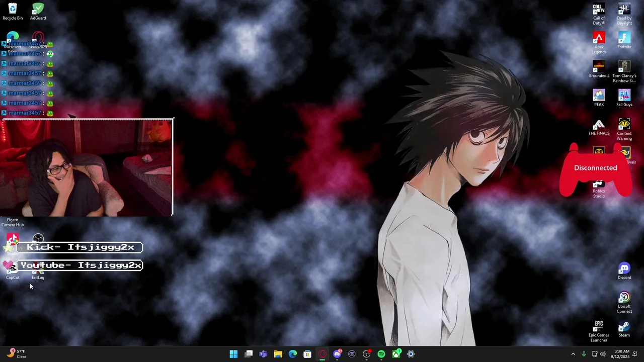Open the Recycle Bin desktop icon
The height and width of the screenshot is (362, 644).
(x=13, y=12)
